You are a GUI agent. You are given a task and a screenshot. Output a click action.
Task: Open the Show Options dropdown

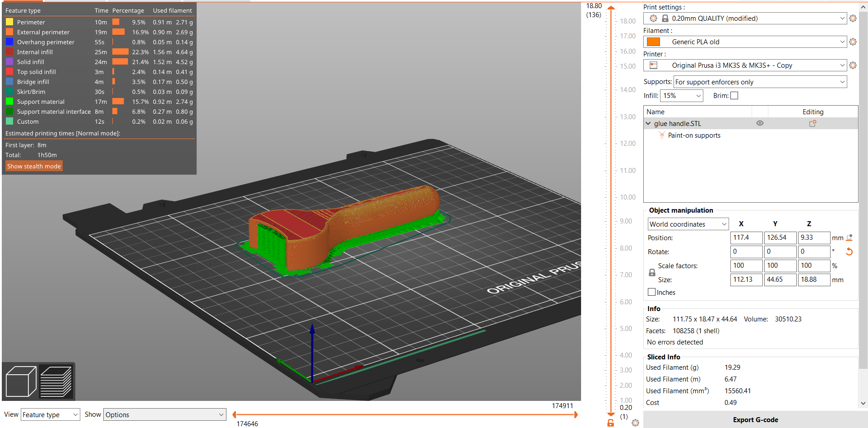pos(165,414)
